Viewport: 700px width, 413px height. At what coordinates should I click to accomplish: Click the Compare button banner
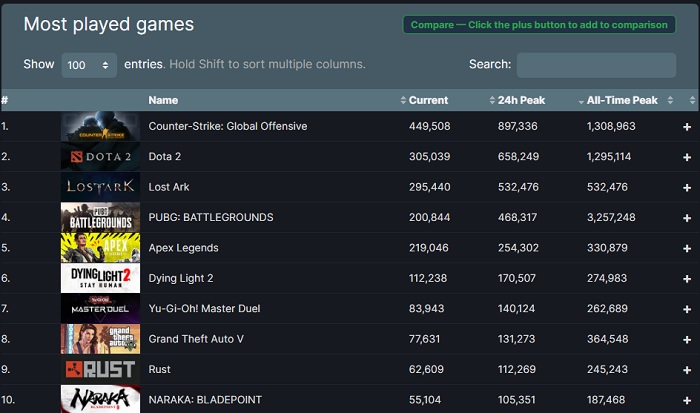point(540,25)
